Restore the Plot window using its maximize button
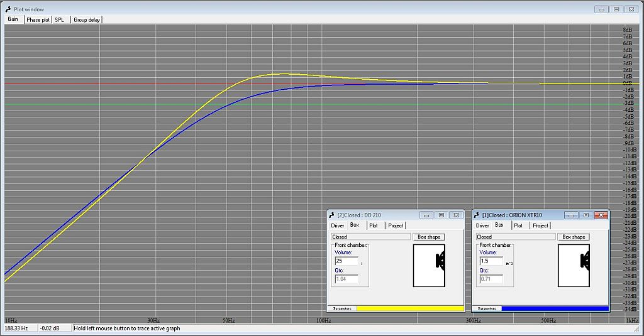Image resolution: width=644 pixels, height=336 pixels. pyautogui.click(x=616, y=9)
